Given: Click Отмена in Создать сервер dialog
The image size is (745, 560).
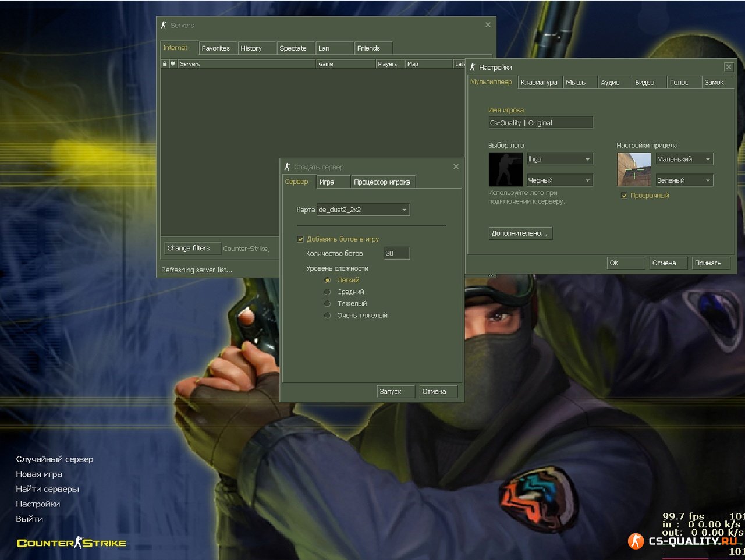Looking at the screenshot, I should pos(438,391).
